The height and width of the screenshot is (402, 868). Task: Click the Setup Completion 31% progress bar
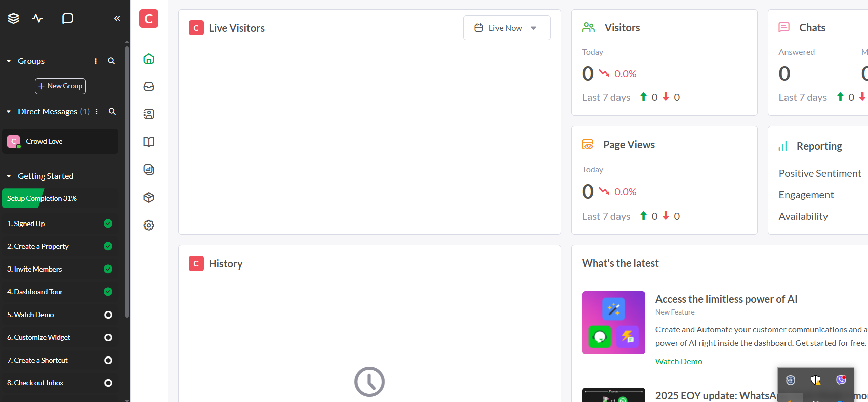pos(60,198)
